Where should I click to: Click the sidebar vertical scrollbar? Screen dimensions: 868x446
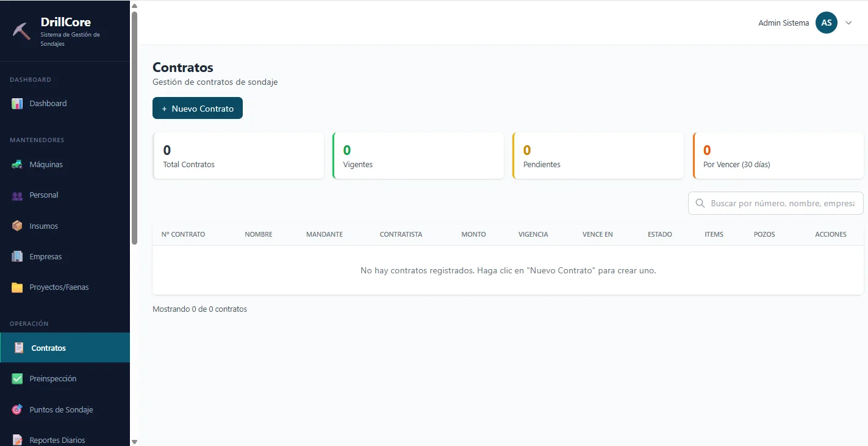pos(134,122)
